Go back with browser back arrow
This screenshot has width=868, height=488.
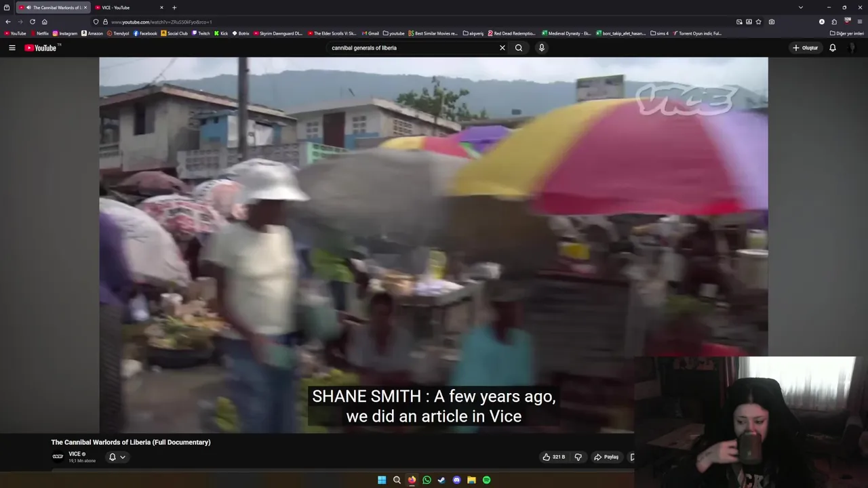point(7,22)
